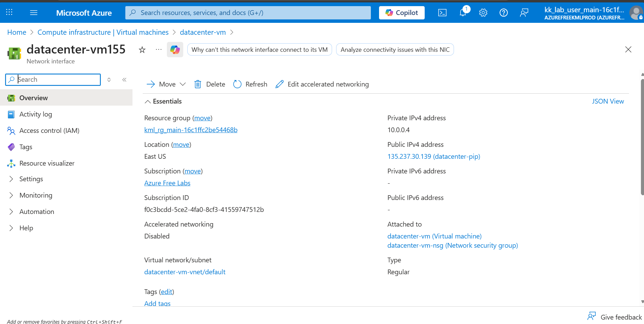Viewport: 644px width, 324px height.
Task: Click the expand/collapse all menu groups arrows
Action: point(109,79)
